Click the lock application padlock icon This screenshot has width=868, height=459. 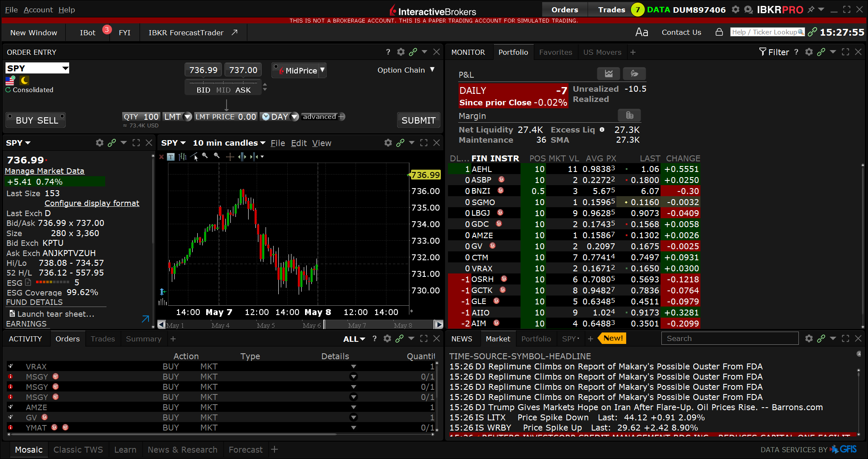pyautogui.click(x=719, y=32)
